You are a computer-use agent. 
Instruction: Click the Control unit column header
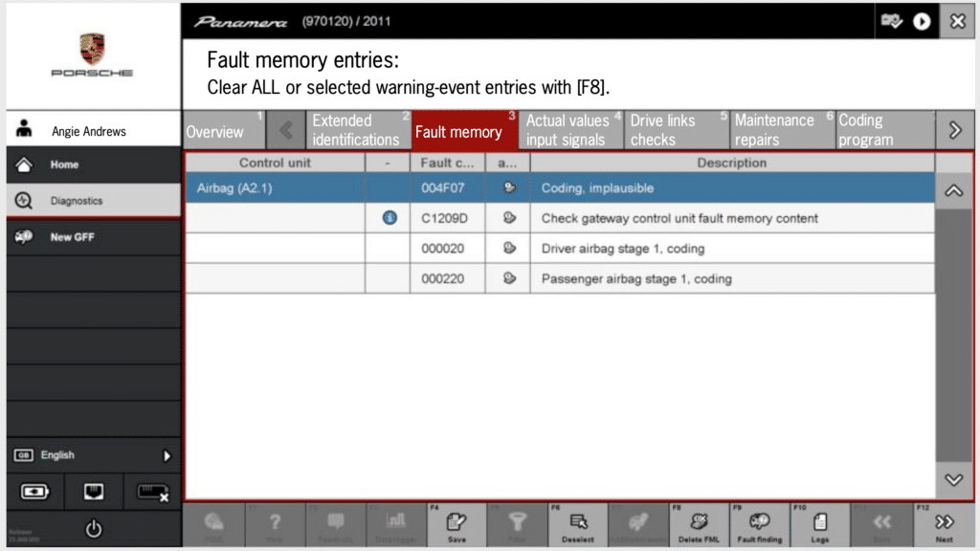(x=275, y=163)
